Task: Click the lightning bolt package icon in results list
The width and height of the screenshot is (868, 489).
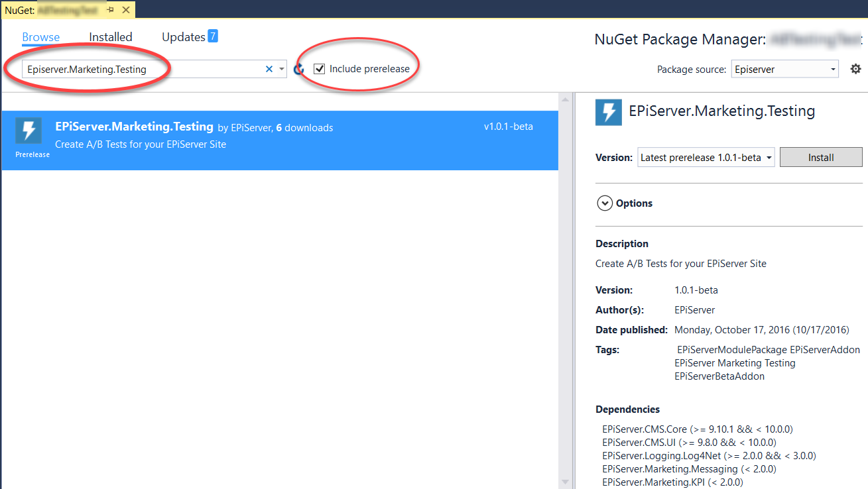Action: tap(29, 131)
